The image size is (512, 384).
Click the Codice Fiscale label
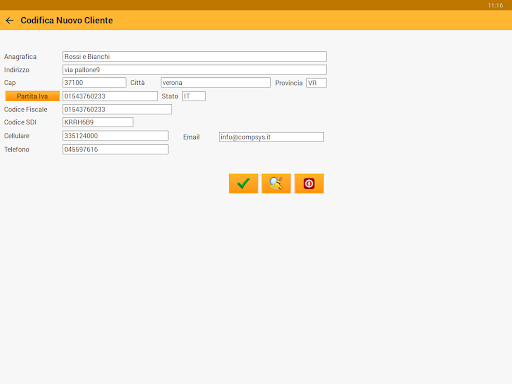pyautogui.click(x=26, y=109)
